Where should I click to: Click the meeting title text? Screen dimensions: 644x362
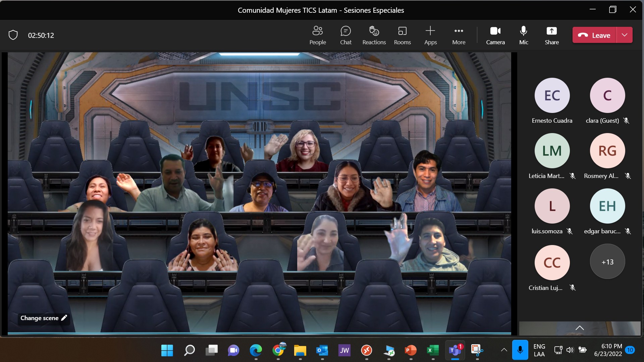pyautogui.click(x=321, y=10)
